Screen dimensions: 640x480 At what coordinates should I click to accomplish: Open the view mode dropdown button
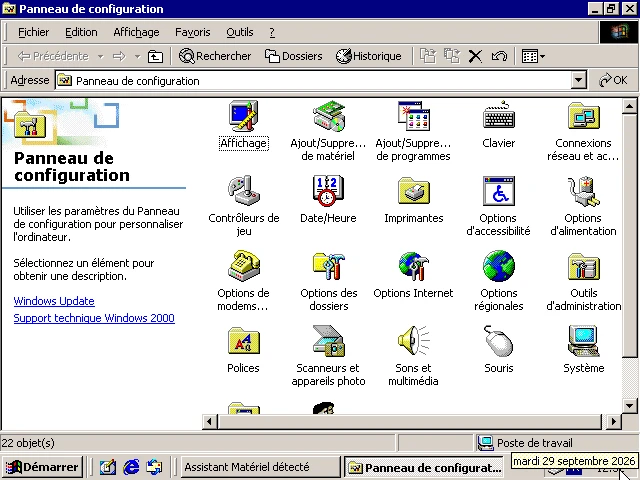pos(533,56)
